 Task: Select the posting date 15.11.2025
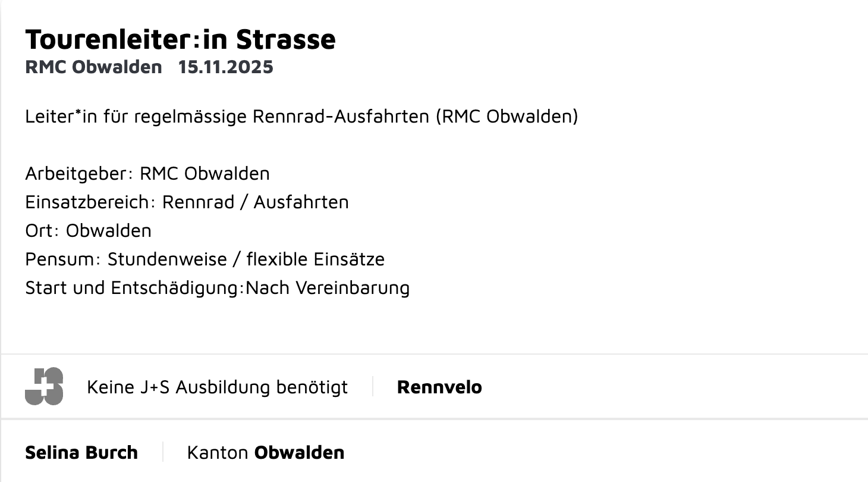225,67
